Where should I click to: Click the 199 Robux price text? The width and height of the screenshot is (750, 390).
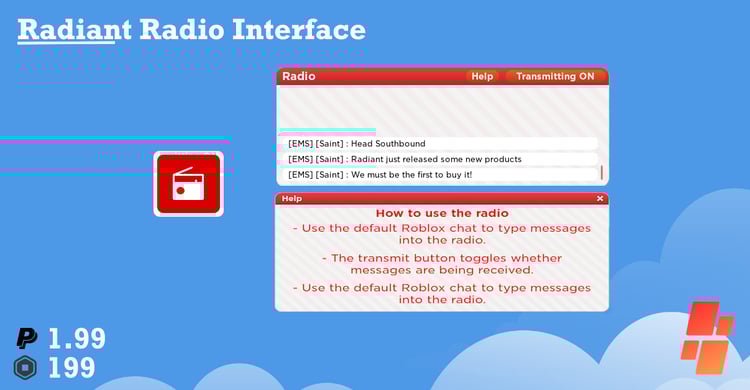72,368
